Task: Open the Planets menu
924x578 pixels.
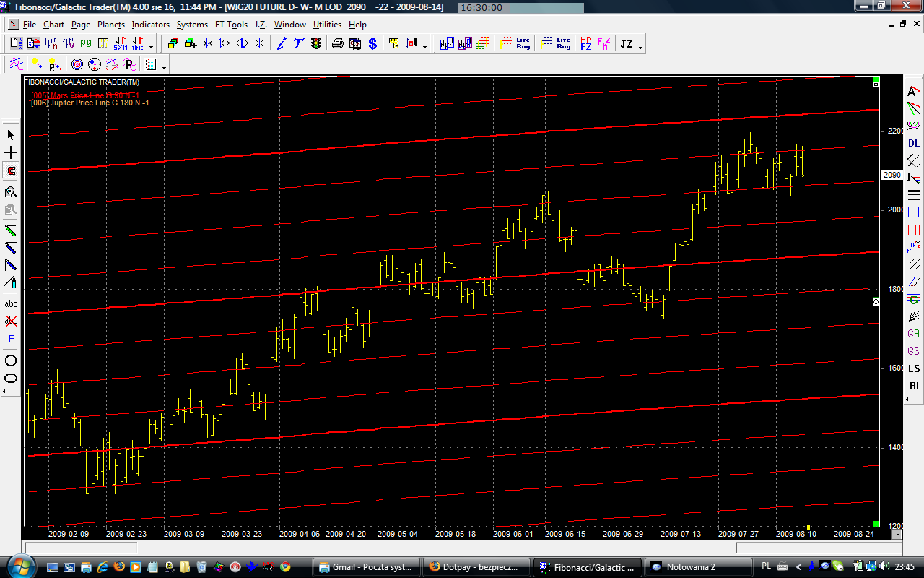Action: (x=111, y=25)
